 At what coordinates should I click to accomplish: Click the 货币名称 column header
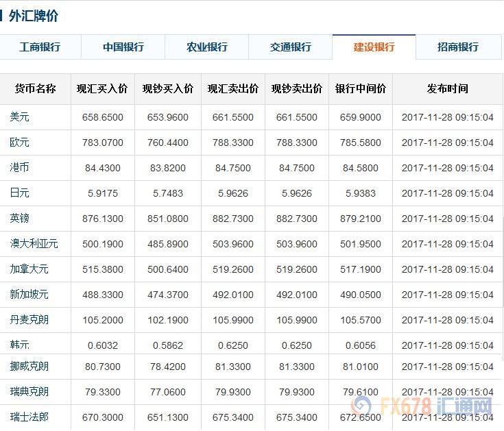tap(36, 88)
